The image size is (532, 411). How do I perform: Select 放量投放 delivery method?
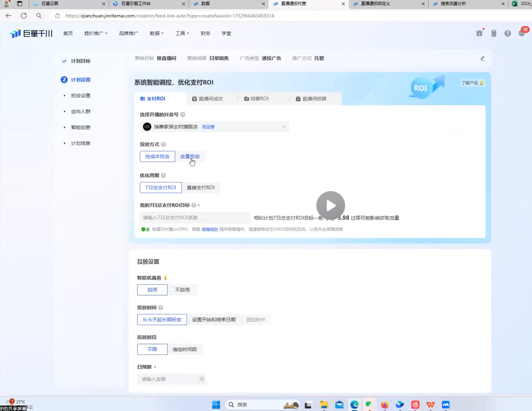click(x=190, y=156)
